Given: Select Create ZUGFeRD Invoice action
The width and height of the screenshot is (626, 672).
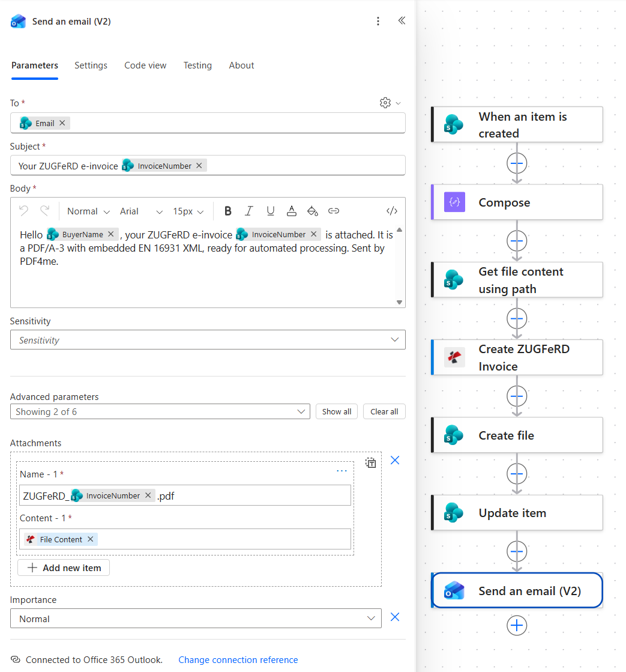Looking at the screenshot, I should point(517,357).
